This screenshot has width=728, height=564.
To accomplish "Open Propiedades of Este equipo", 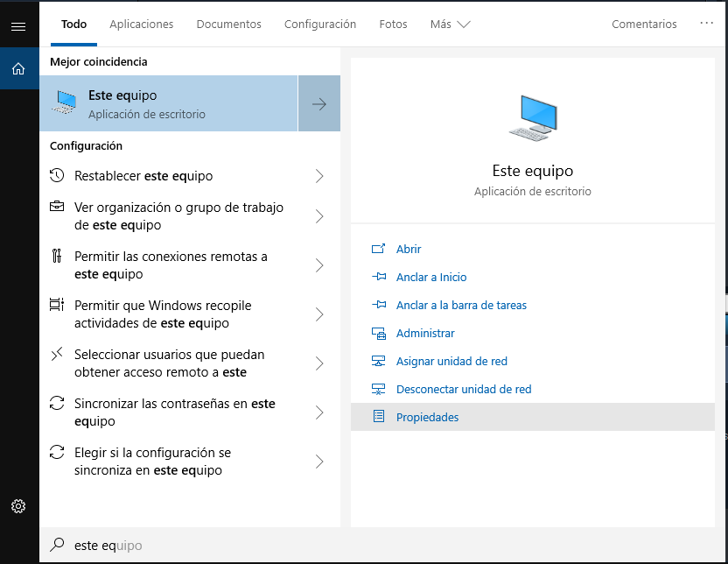I will coord(533,417).
